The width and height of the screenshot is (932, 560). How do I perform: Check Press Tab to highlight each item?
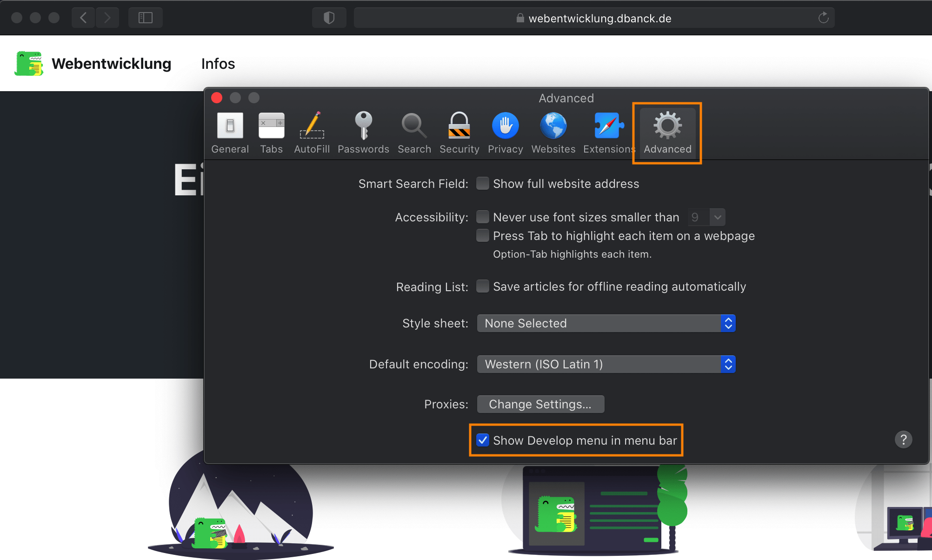tap(483, 236)
